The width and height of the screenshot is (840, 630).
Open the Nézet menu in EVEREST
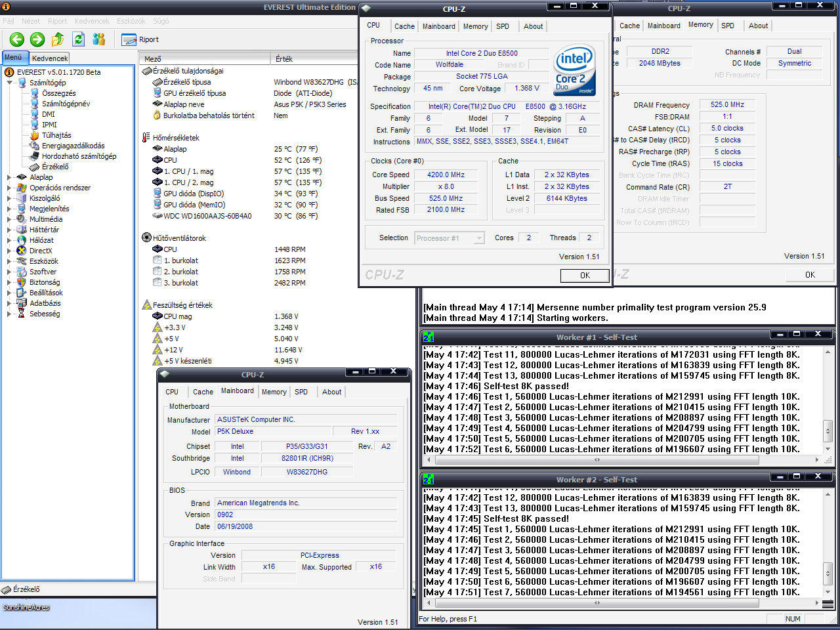pos(31,21)
